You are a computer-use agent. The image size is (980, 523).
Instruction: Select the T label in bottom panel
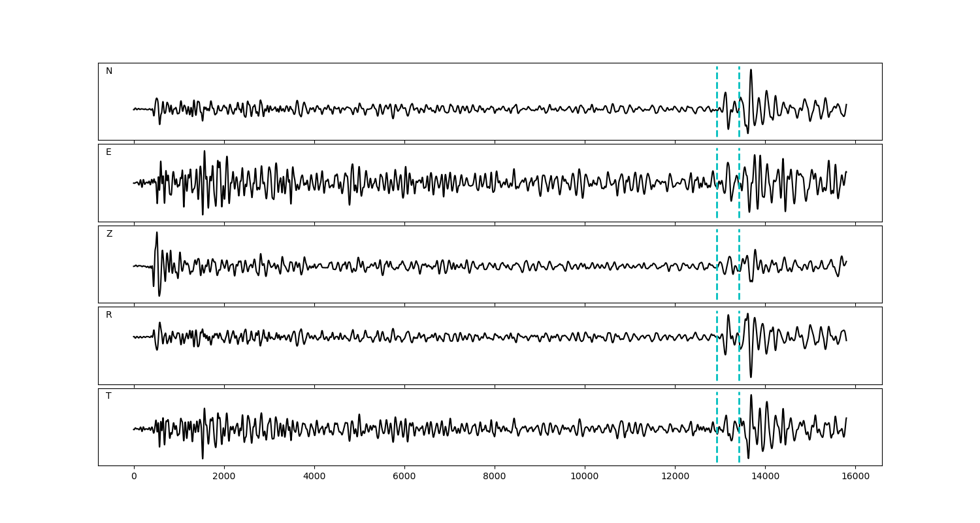coord(108,396)
